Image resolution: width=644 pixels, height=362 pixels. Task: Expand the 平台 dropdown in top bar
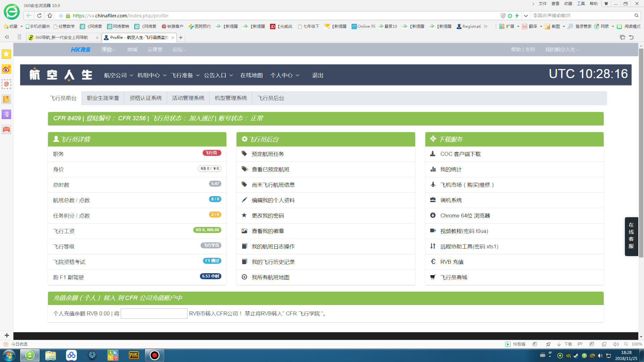coord(109,50)
